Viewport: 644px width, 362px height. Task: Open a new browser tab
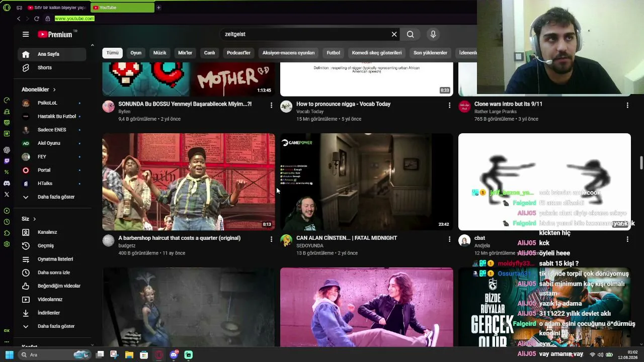(158, 8)
